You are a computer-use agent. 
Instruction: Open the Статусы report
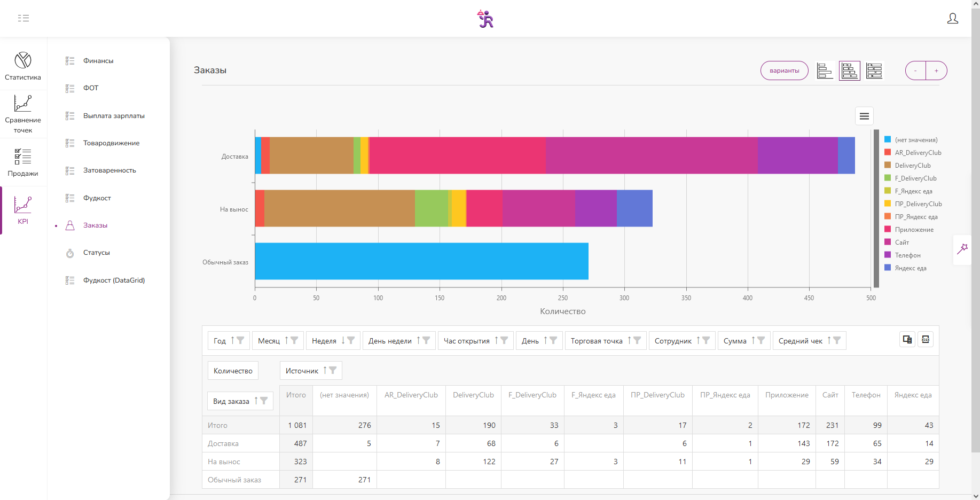point(97,253)
